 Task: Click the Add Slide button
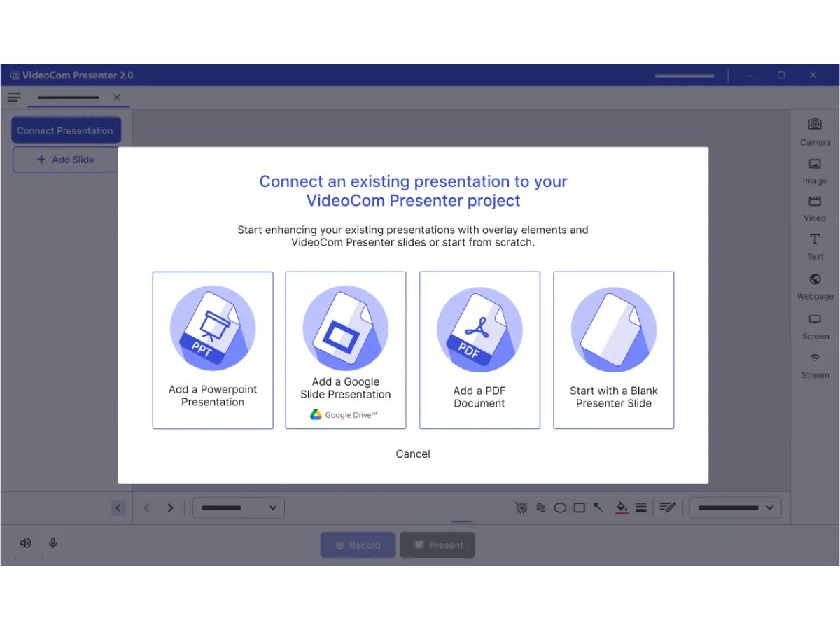pos(66,160)
